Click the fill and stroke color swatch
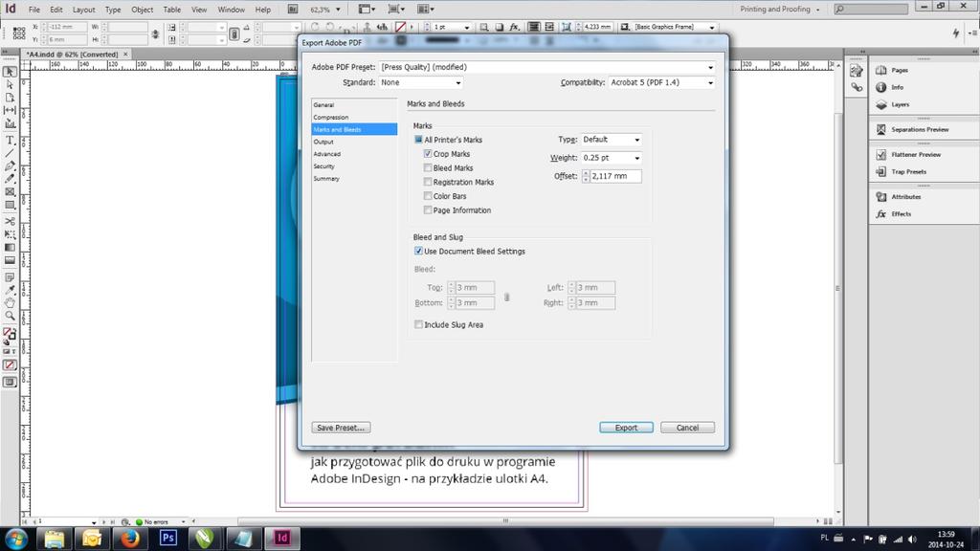Image resolution: width=980 pixels, height=551 pixels. (10, 334)
